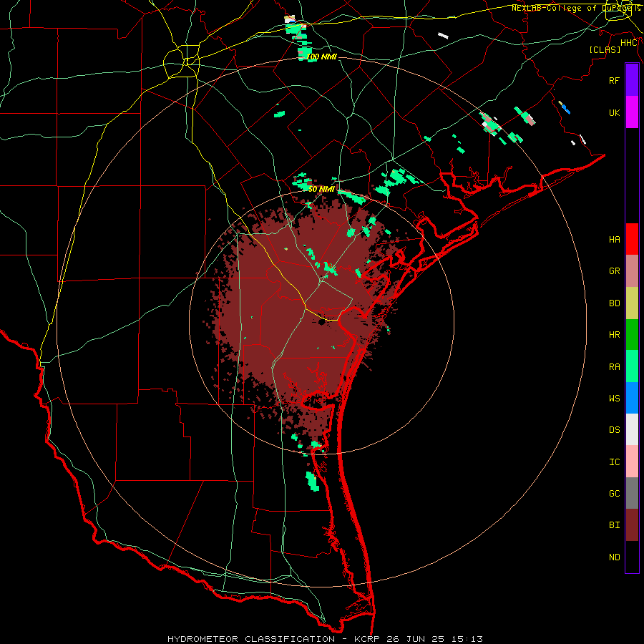This screenshot has height=644, width=644.
Task: Click the WS legend label
Action: [x=615, y=398]
